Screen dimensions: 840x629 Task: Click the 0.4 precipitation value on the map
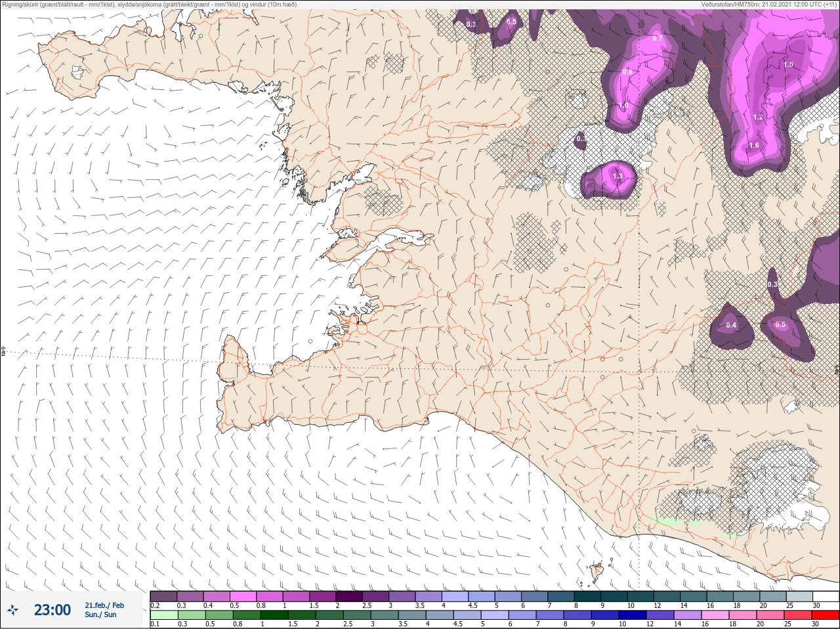(731, 325)
